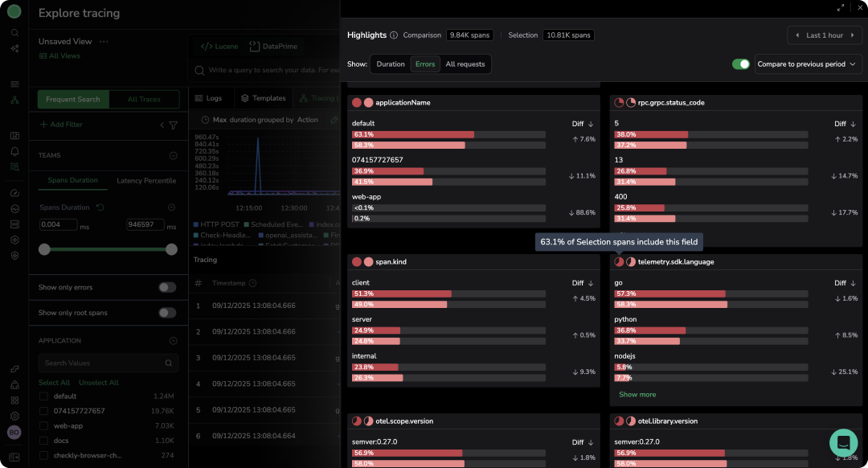Switch Show filter to Duration
The image size is (868, 468).
391,64
